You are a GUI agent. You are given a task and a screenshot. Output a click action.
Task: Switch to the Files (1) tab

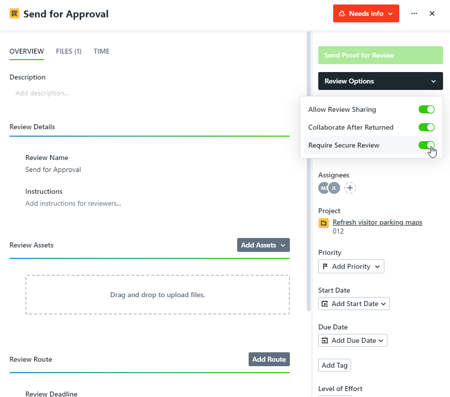(x=69, y=51)
